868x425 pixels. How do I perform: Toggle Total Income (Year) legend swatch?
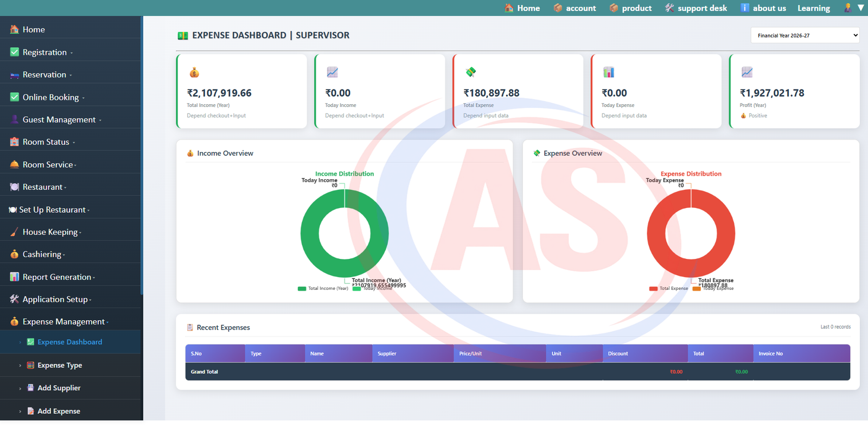click(x=302, y=289)
